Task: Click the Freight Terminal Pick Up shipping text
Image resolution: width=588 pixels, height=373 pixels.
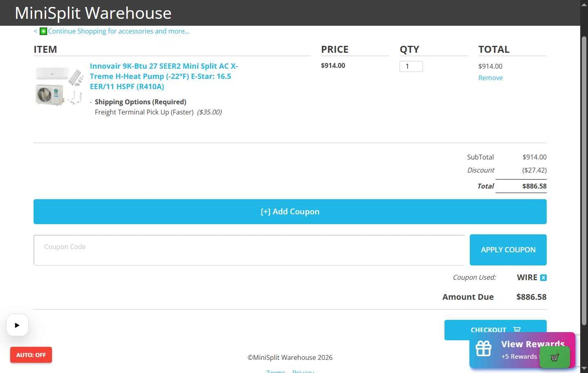Action: pos(144,112)
